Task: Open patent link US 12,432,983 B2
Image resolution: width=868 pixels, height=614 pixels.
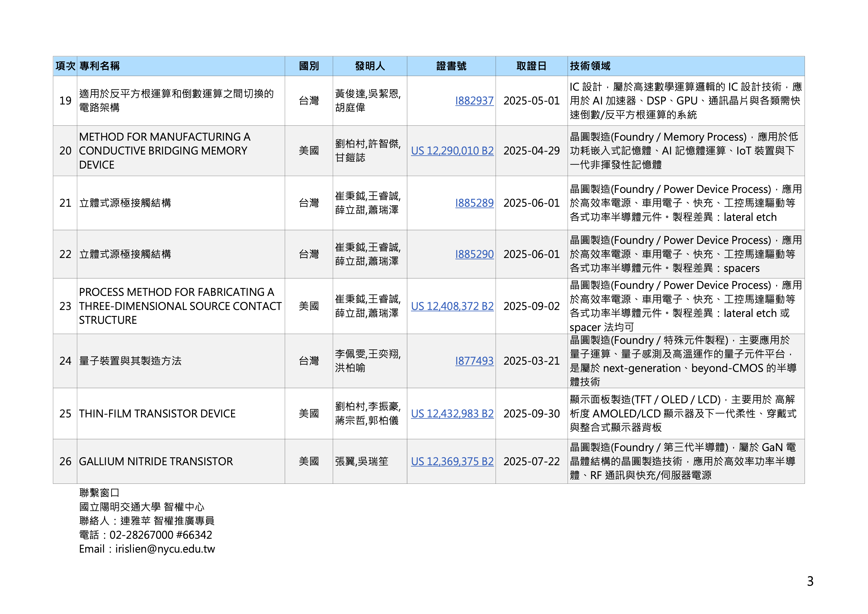Action: tap(452, 413)
